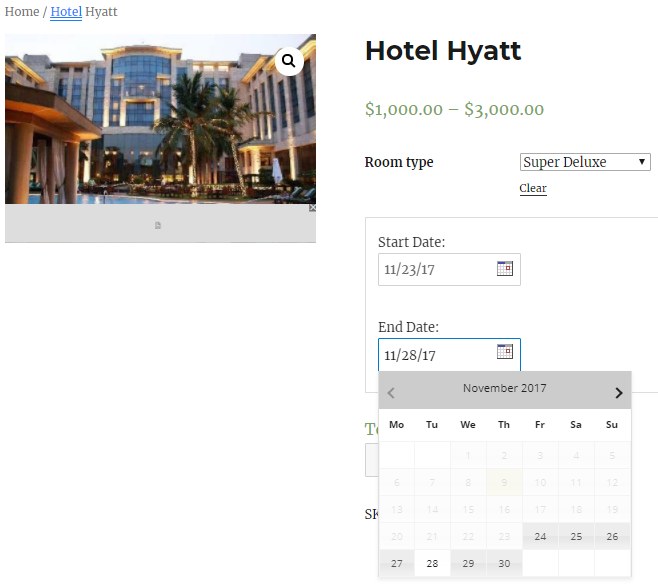Click the 'Su' weekday column header
The height and width of the screenshot is (585, 658).
tap(612, 425)
